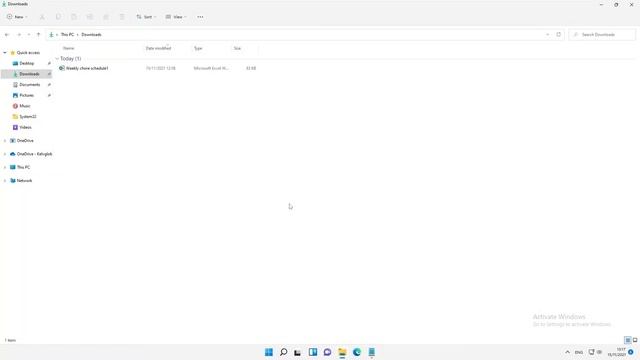Open Desktop in the sidebar
This screenshot has width=640, height=360.
click(27, 63)
